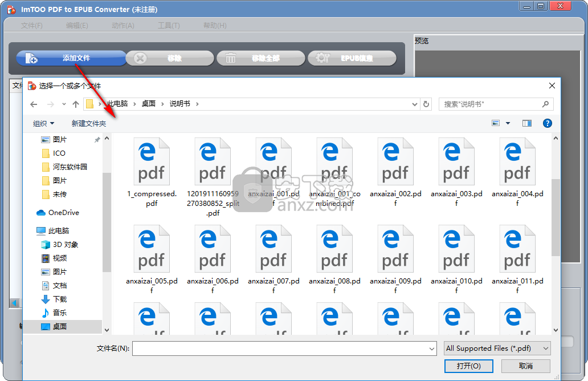Viewport: 588px width, 381px height.
Task: Click the 打开(O) button
Action: click(469, 366)
